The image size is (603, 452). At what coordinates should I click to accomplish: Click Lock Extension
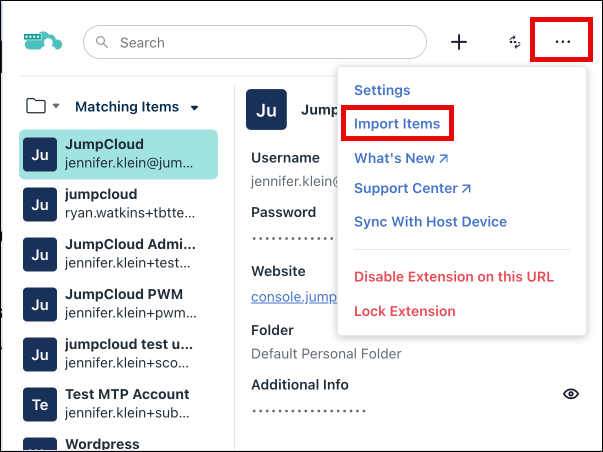405,311
